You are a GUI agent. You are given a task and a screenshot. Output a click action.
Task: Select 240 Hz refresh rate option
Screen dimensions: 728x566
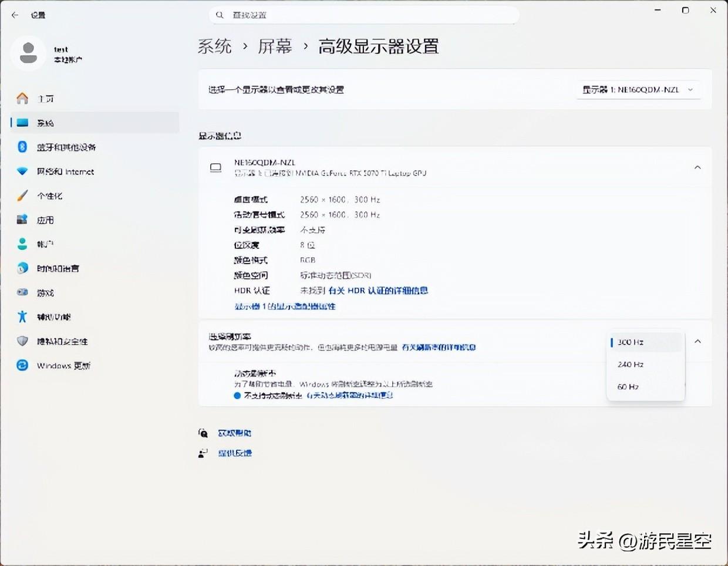[x=631, y=365]
